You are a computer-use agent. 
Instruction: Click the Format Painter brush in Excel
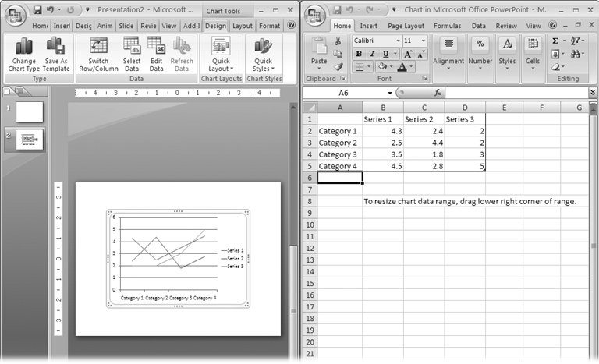click(338, 67)
